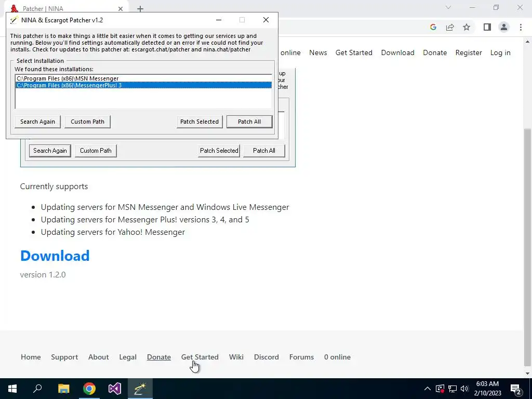
Task: Click Get Started in the footer
Action: (x=200, y=357)
